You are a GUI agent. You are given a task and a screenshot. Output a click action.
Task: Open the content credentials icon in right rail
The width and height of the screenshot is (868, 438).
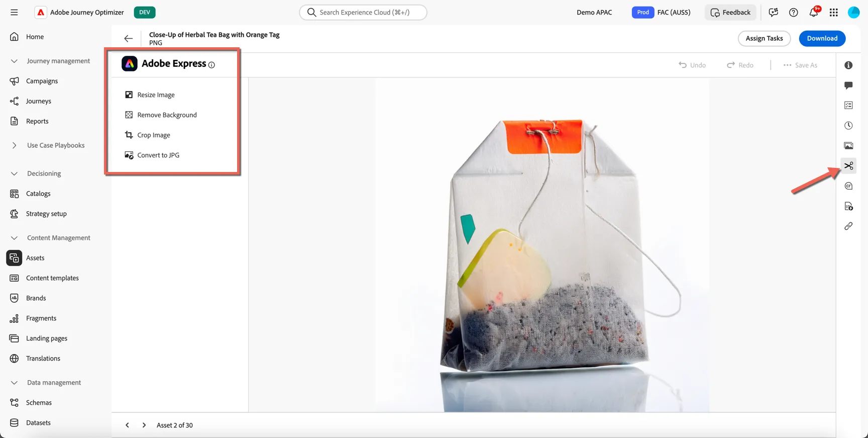[x=848, y=186]
